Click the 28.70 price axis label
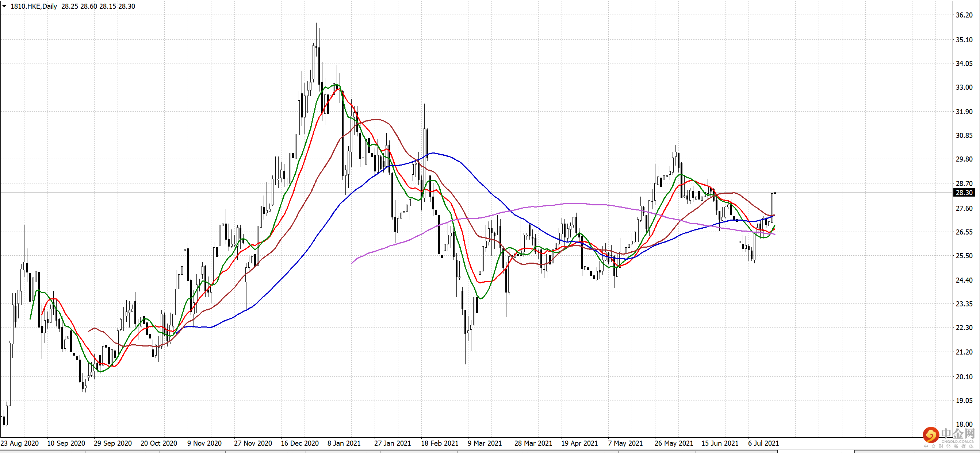 964,183
